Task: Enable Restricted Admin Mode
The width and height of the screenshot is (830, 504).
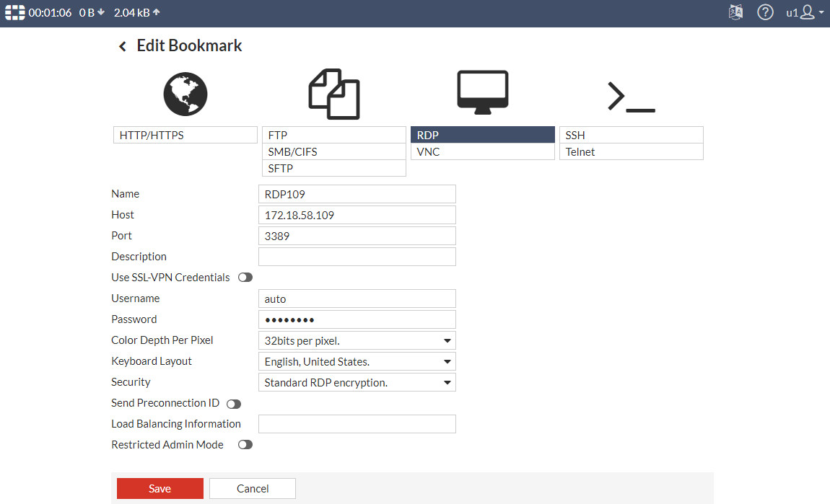Action: [245, 444]
